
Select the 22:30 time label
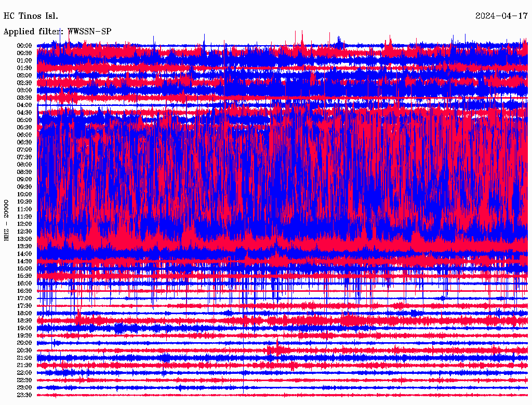24,380
